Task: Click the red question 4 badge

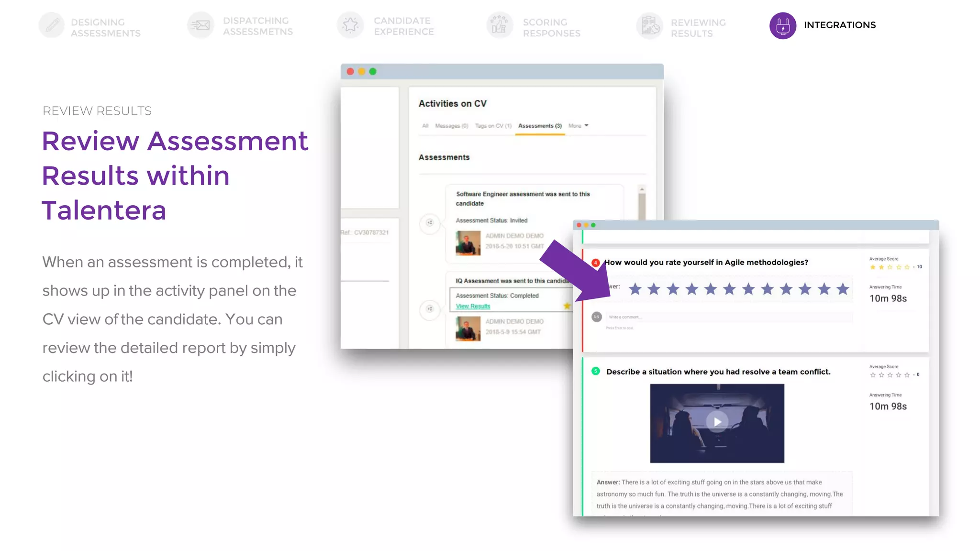Action: (596, 263)
